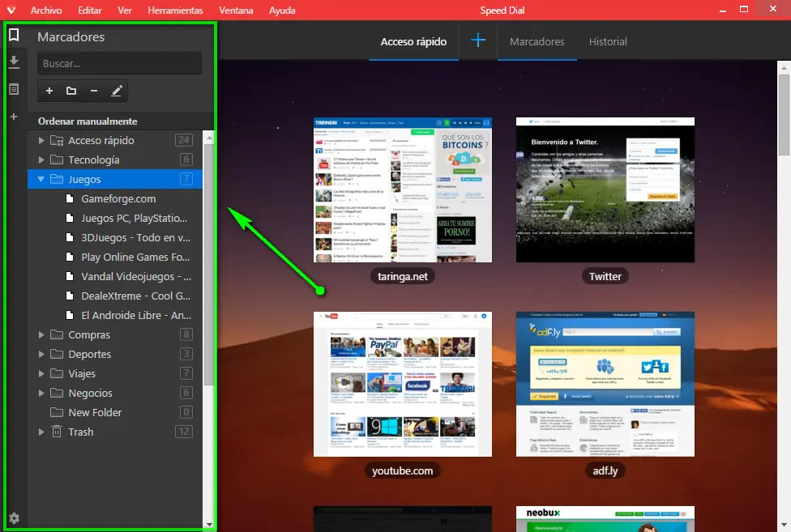Select the Gameforge.com bookmark
Viewport: 791px width, 532px height.
pos(115,198)
